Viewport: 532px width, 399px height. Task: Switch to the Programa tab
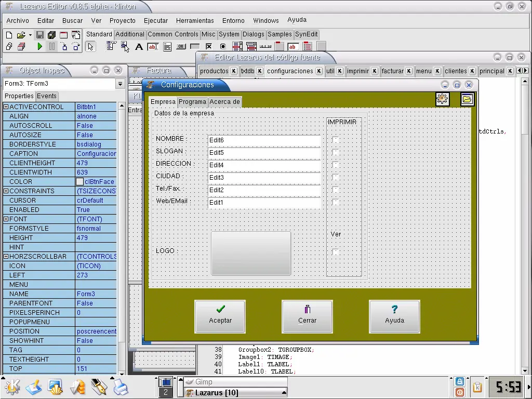click(x=192, y=102)
